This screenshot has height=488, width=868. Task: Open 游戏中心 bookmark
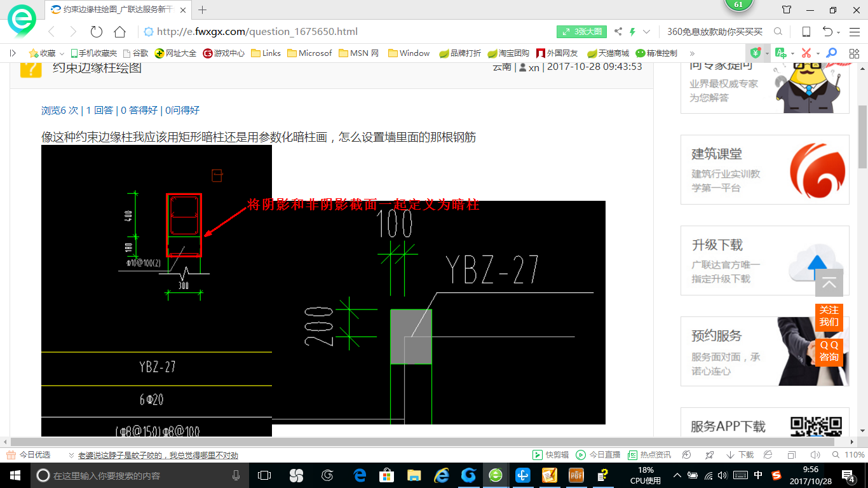click(x=224, y=53)
